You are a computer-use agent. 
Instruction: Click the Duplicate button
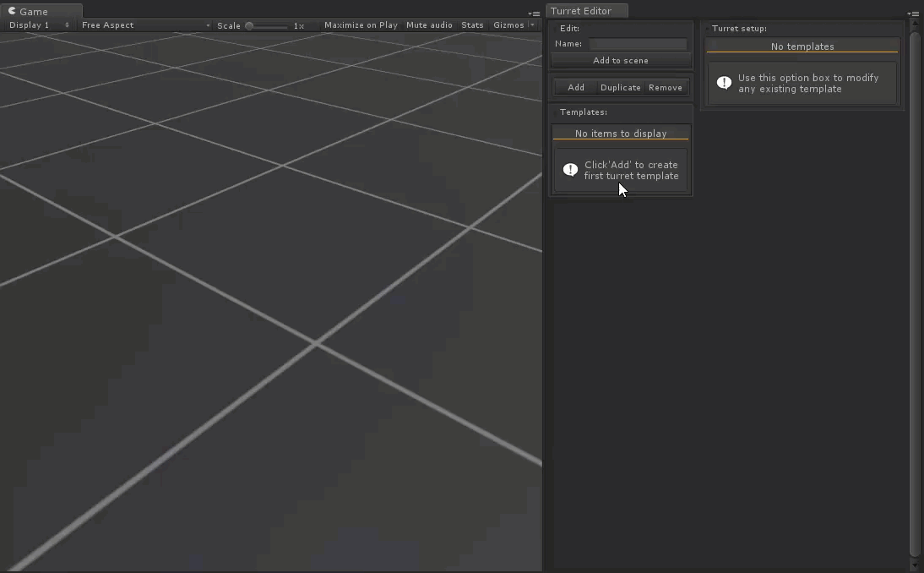click(621, 88)
